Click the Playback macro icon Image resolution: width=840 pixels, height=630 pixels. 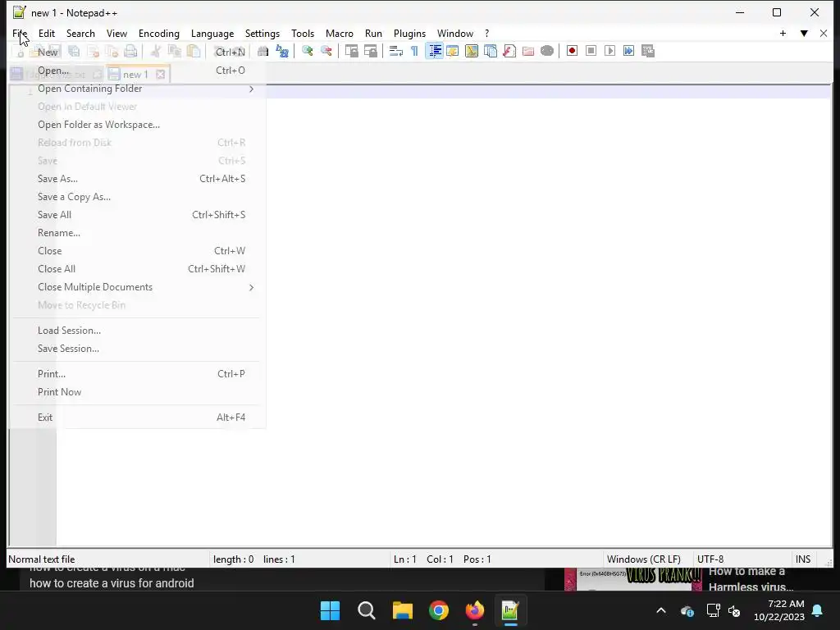tap(609, 51)
